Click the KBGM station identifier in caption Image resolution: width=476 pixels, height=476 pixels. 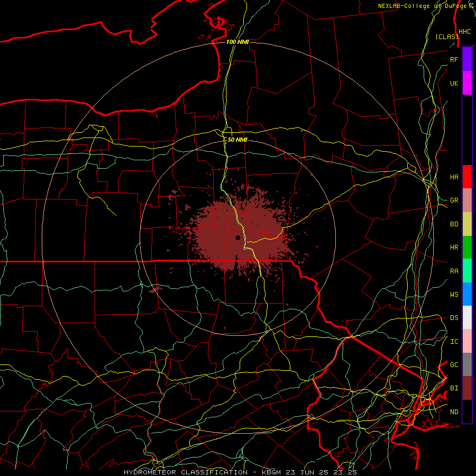[272, 472]
